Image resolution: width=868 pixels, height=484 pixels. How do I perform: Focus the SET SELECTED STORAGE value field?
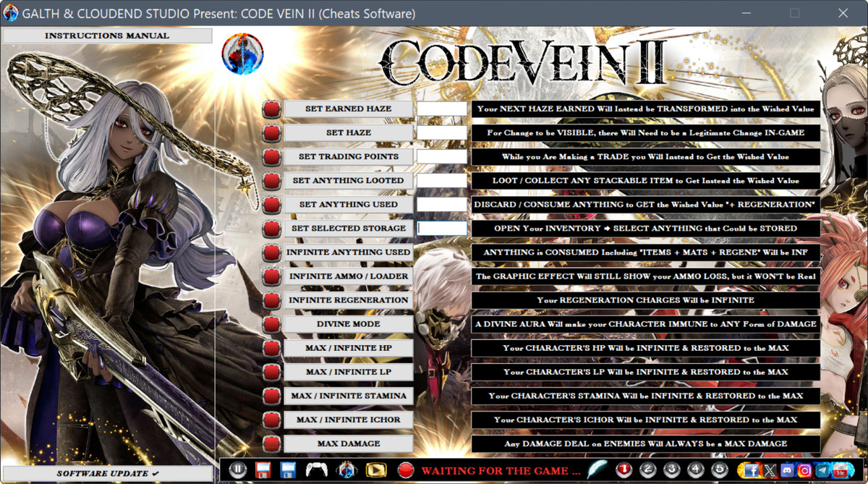[x=442, y=228]
